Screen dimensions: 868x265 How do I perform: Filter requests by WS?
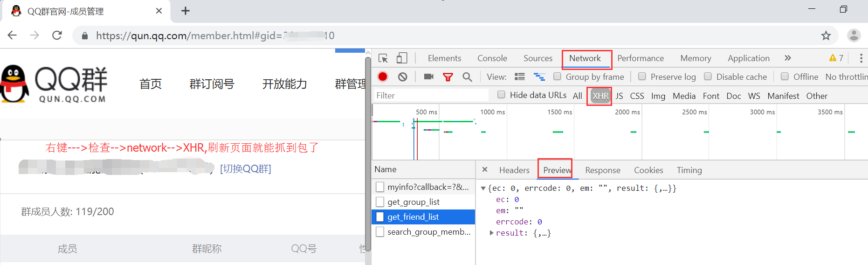click(x=754, y=96)
